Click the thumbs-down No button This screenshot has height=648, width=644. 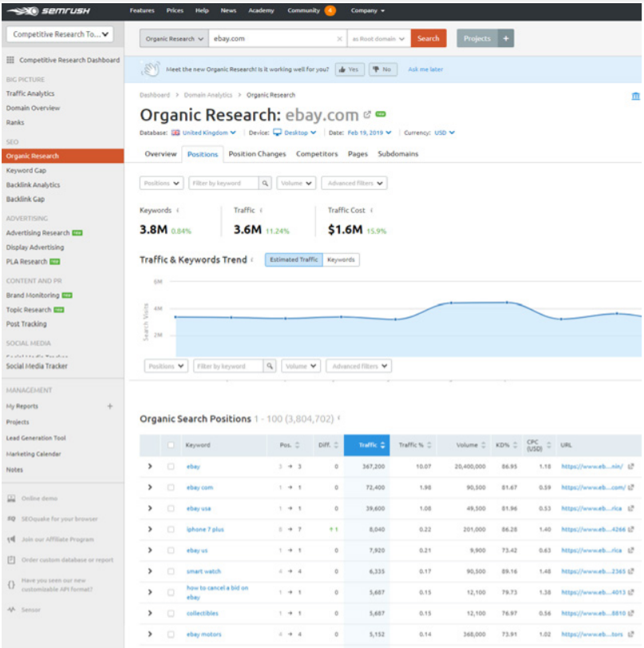[x=382, y=69]
